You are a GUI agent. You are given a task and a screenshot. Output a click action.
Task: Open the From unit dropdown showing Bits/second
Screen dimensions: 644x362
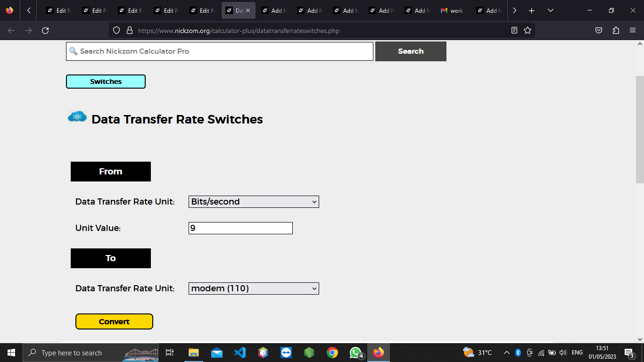pyautogui.click(x=254, y=202)
